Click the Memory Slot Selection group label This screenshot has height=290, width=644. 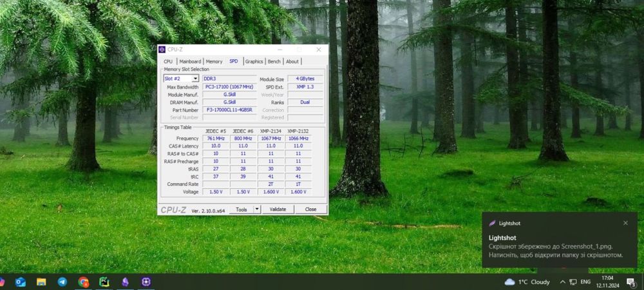187,70
